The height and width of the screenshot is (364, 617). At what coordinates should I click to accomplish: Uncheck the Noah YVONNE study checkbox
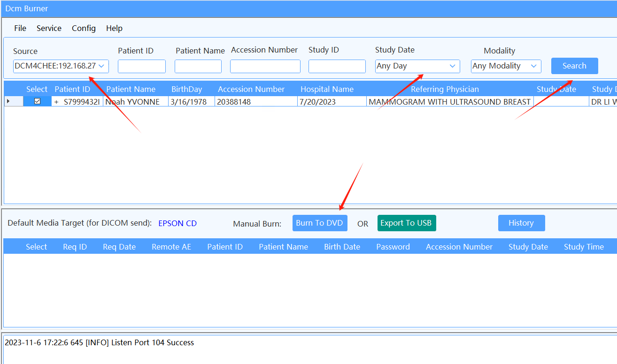pyautogui.click(x=38, y=101)
